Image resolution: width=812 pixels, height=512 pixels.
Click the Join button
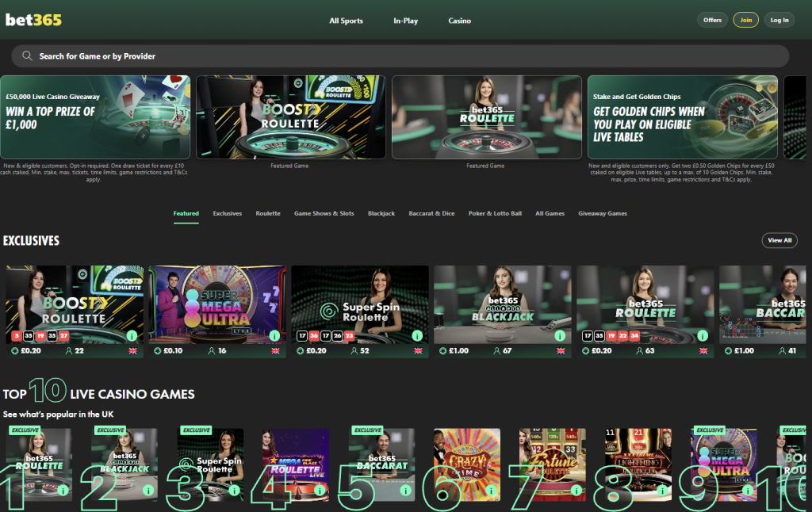tap(745, 20)
